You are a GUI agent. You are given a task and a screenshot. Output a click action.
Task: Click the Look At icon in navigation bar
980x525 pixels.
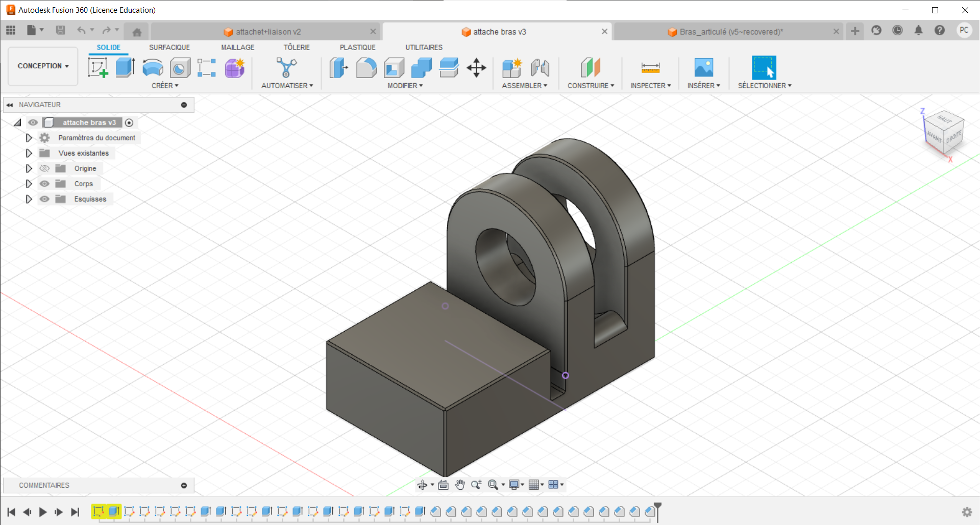click(443, 485)
